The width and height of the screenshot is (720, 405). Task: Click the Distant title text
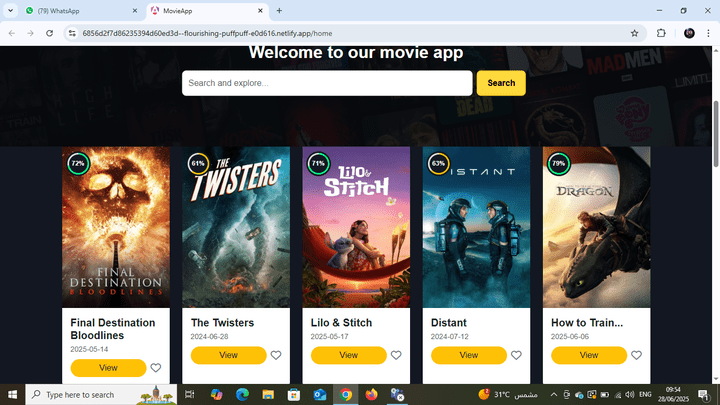click(449, 323)
